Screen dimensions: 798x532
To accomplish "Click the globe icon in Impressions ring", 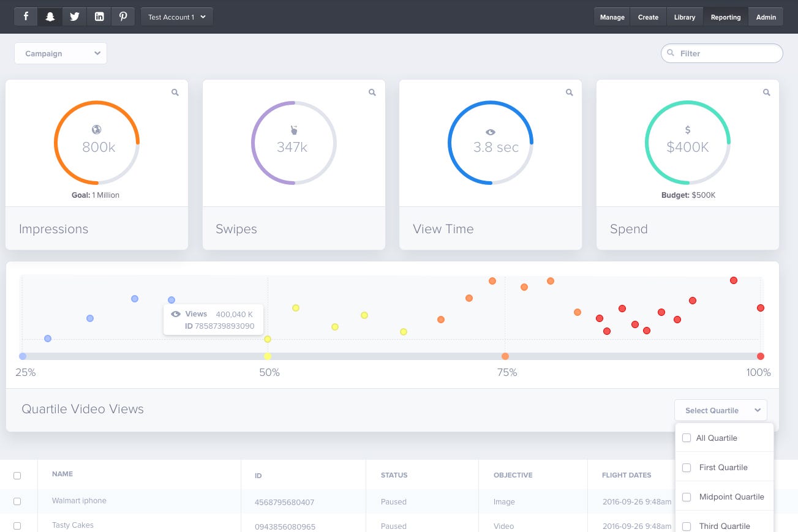I will pos(96,130).
